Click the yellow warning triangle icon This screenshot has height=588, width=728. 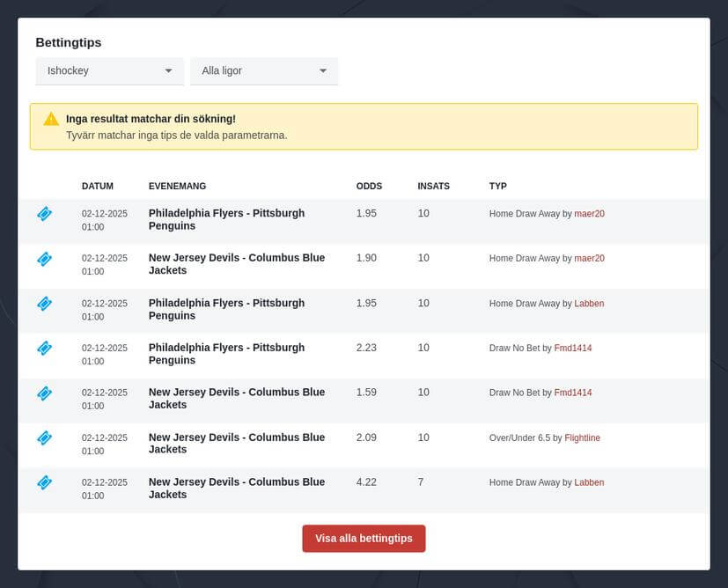tap(51, 119)
